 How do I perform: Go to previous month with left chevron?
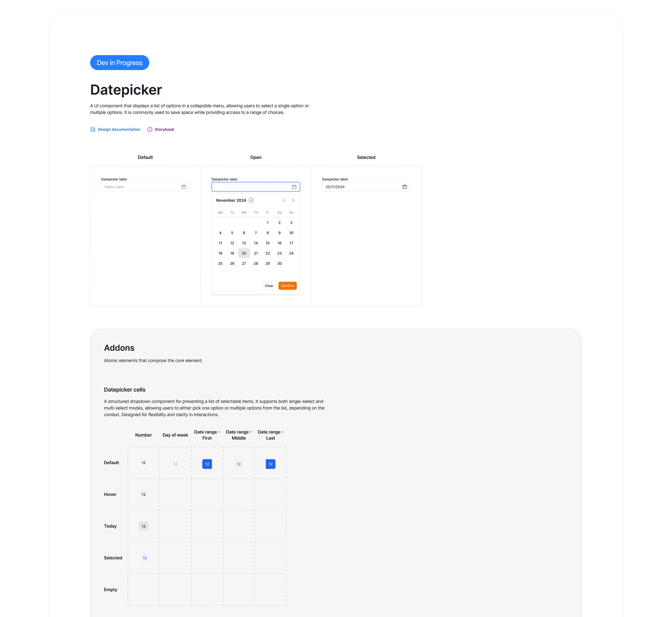pos(284,200)
